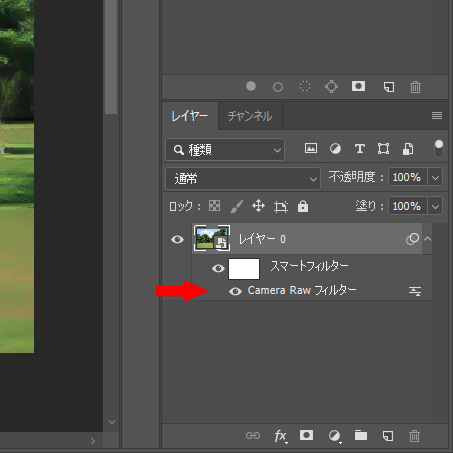The image size is (453, 453).
Task: Collapse レイヤー 0 smart filter list
Action: coord(427,239)
